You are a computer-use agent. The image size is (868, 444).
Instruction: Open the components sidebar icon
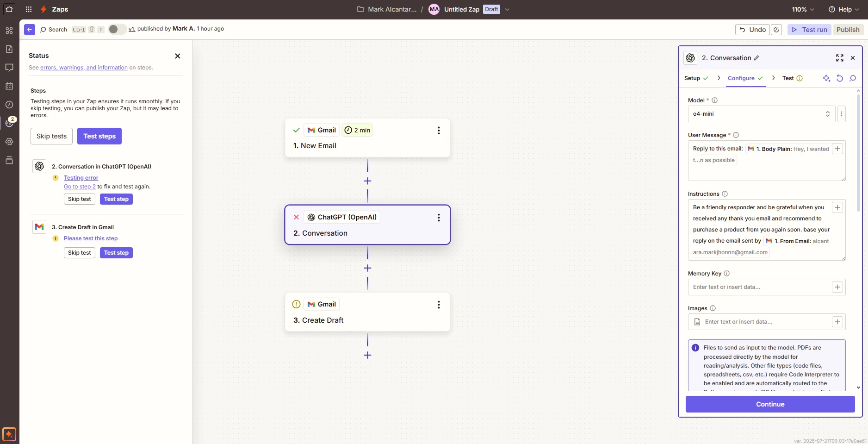click(9, 31)
